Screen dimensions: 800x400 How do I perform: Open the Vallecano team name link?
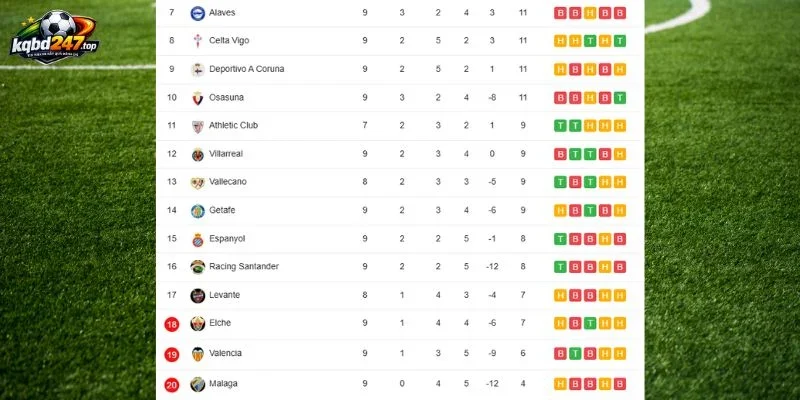228,182
